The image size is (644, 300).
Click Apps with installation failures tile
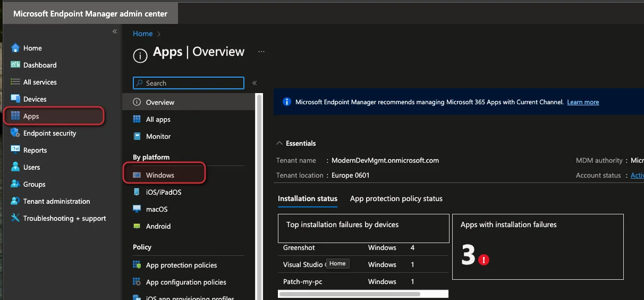tap(538, 247)
